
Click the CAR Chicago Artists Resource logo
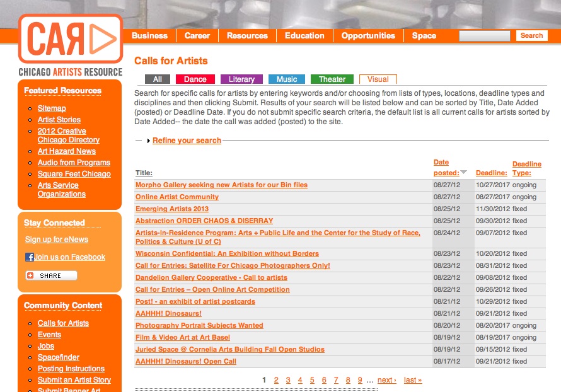pyautogui.click(x=70, y=44)
